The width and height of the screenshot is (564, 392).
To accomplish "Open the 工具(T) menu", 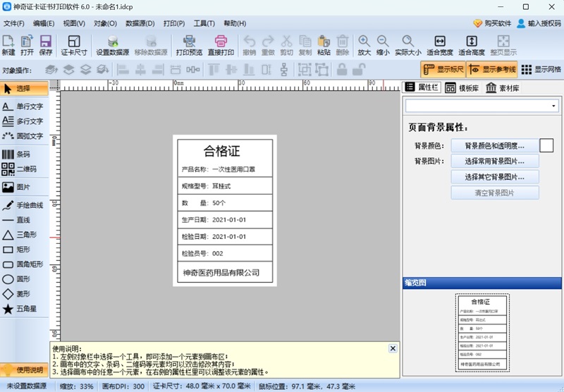I will 204,23.
